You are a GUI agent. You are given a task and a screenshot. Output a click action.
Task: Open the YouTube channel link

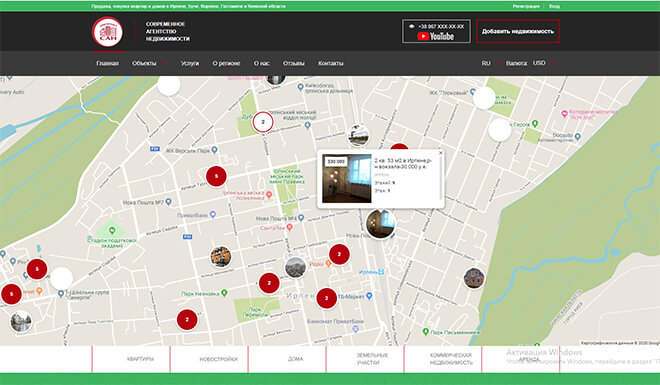(436, 37)
